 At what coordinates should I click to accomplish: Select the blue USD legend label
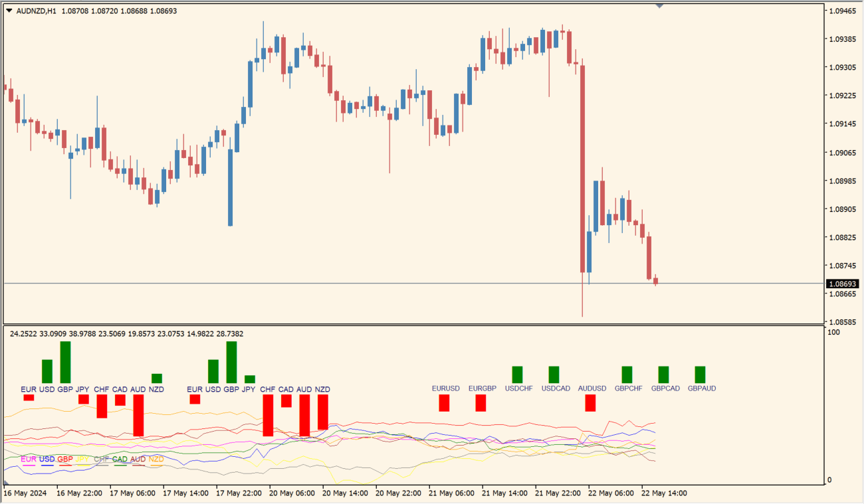click(47, 459)
